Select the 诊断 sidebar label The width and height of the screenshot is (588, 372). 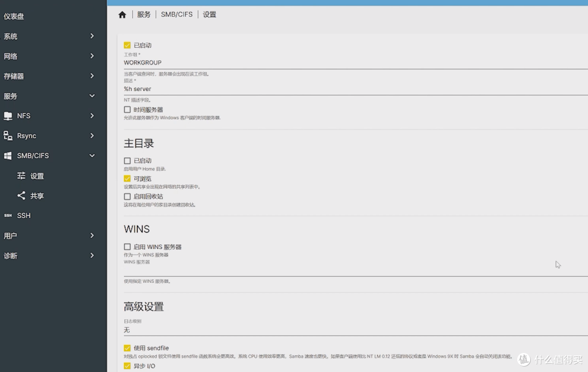[10, 256]
